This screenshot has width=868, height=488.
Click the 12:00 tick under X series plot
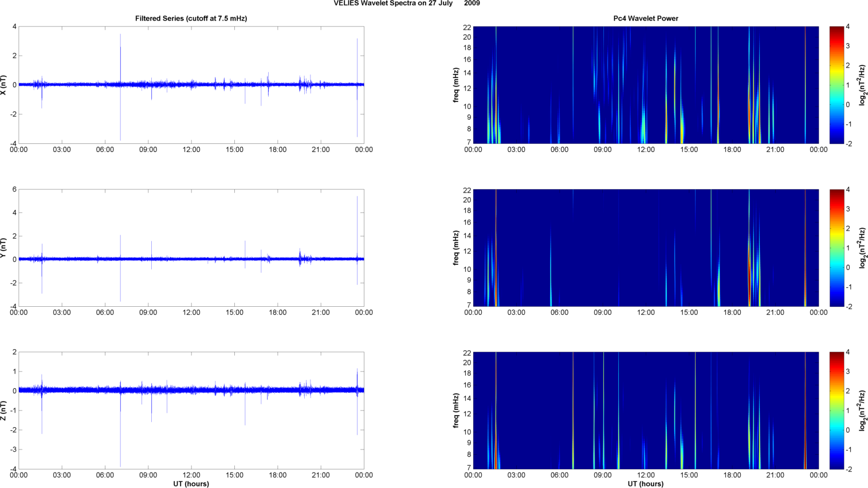point(191,150)
